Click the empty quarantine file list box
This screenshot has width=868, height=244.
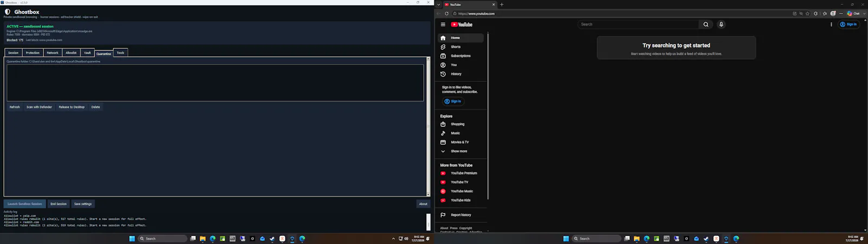(x=215, y=83)
